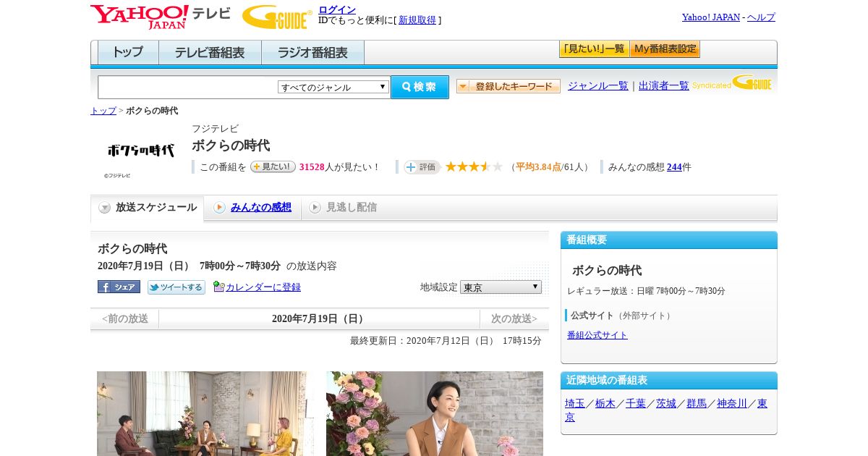The image size is (868, 456).
Task: Focus the keyword search input field
Action: [187, 87]
